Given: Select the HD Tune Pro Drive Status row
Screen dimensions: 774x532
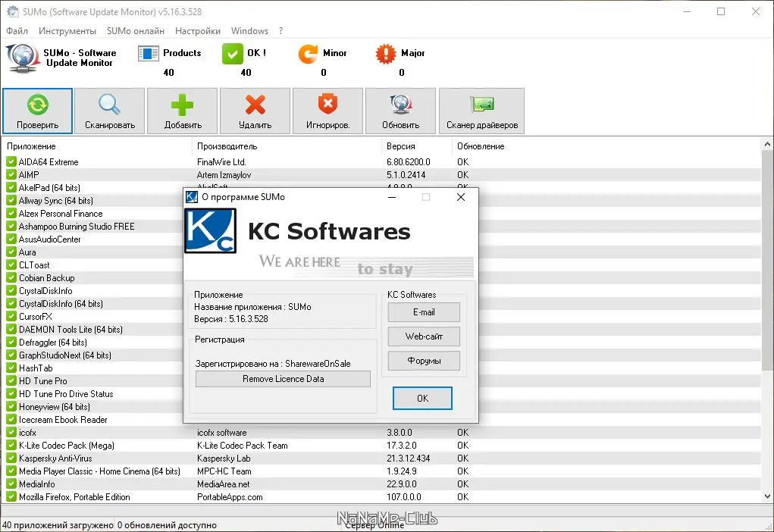Looking at the screenshot, I should [x=94, y=394].
